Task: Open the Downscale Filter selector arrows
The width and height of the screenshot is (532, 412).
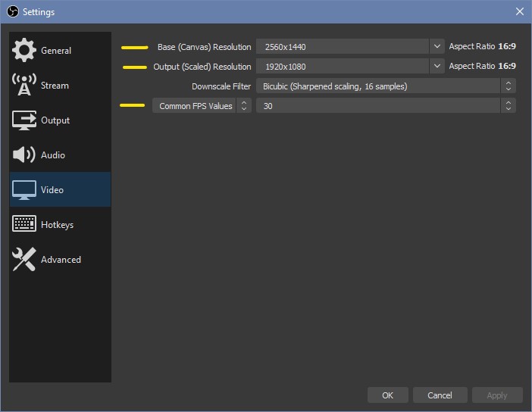Action: (509, 86)
